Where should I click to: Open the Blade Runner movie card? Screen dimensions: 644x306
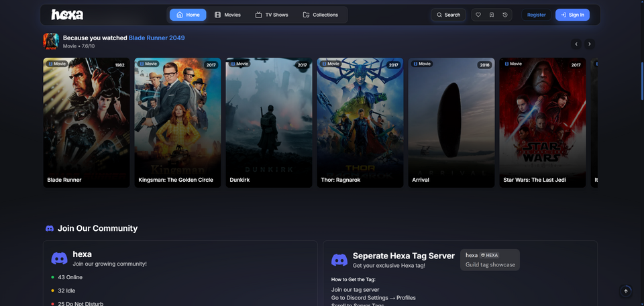coord(87,122)
